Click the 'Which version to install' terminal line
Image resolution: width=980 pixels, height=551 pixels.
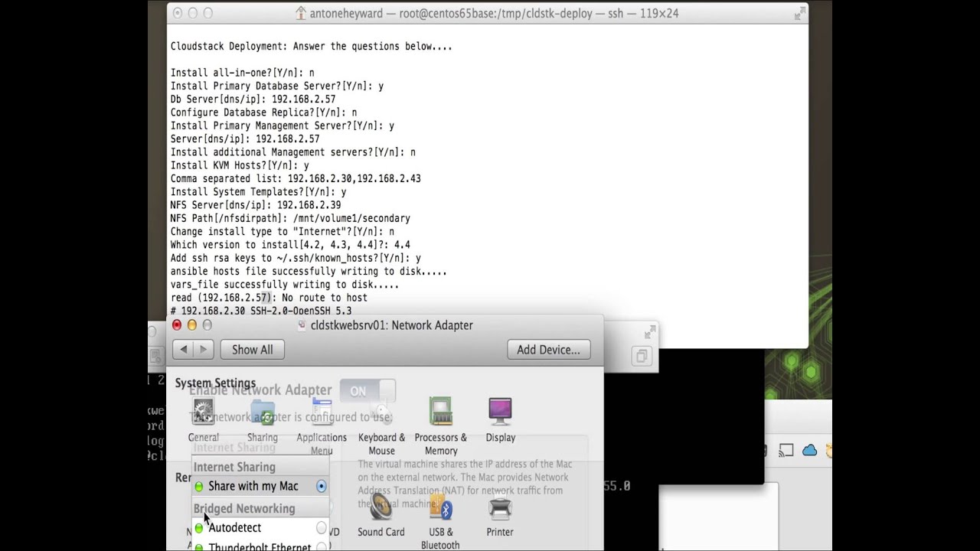tap(290, 245)
